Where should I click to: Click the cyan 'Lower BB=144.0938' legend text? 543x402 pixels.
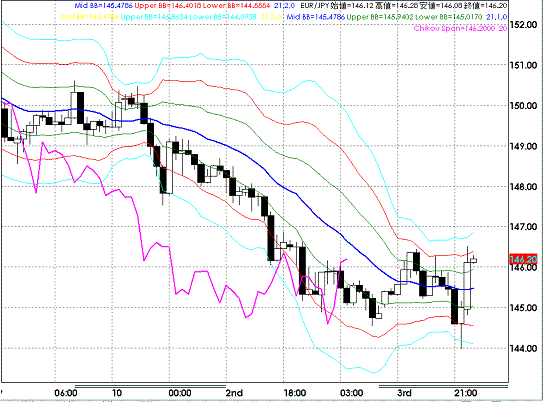(x=223, y=17)
